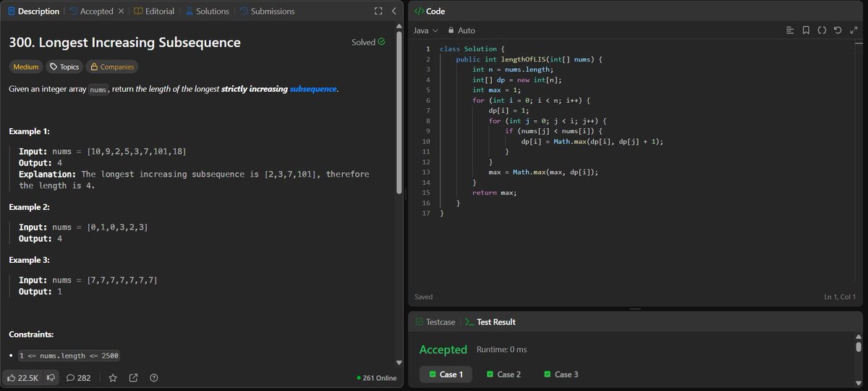This screenshot has height=391, width=868.
Task: Select Case 2 result
Action: [x=503, y=374]
